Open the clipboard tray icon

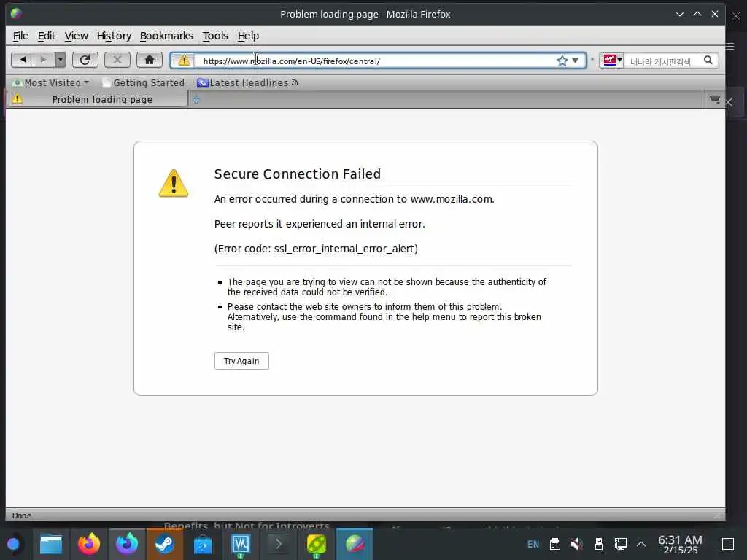point(554,544)
